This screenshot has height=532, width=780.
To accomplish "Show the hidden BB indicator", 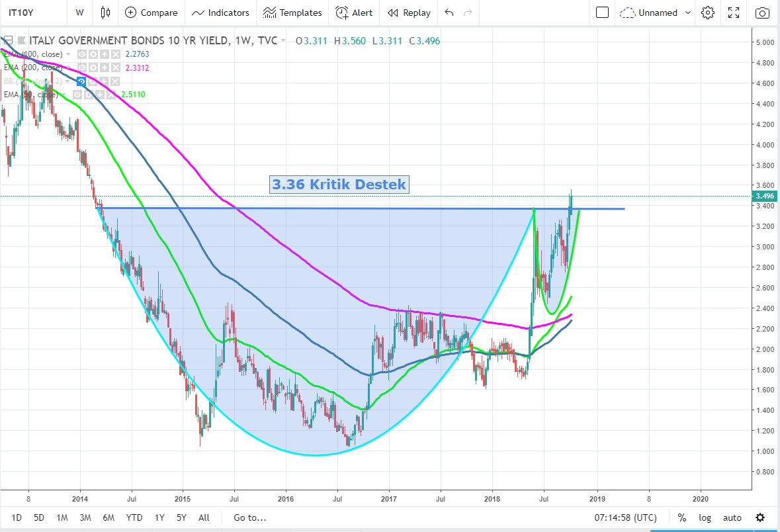I will pos(82,81).
